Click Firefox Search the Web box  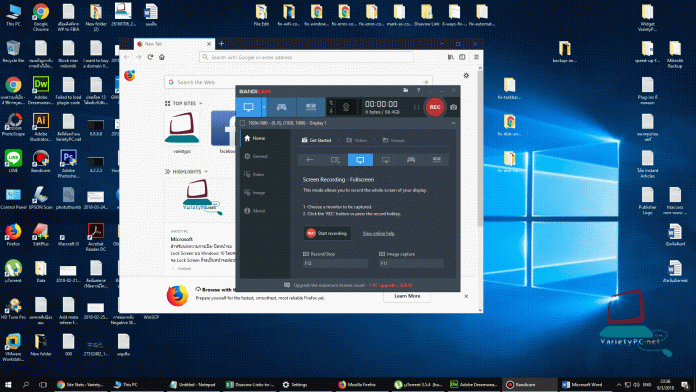[298, 82]
